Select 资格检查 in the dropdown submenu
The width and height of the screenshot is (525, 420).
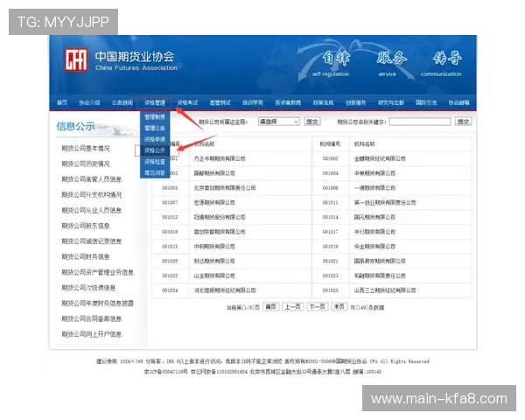tap(155, 162)
